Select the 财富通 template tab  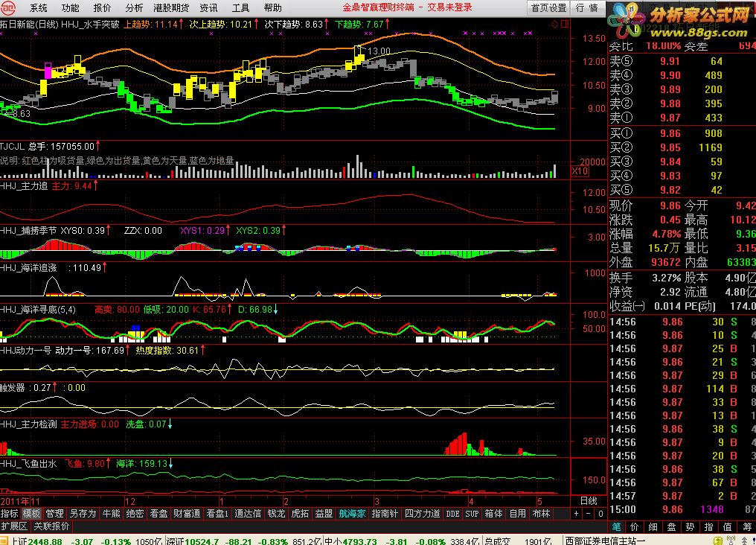pyautogui.click(x=187, y=514)
